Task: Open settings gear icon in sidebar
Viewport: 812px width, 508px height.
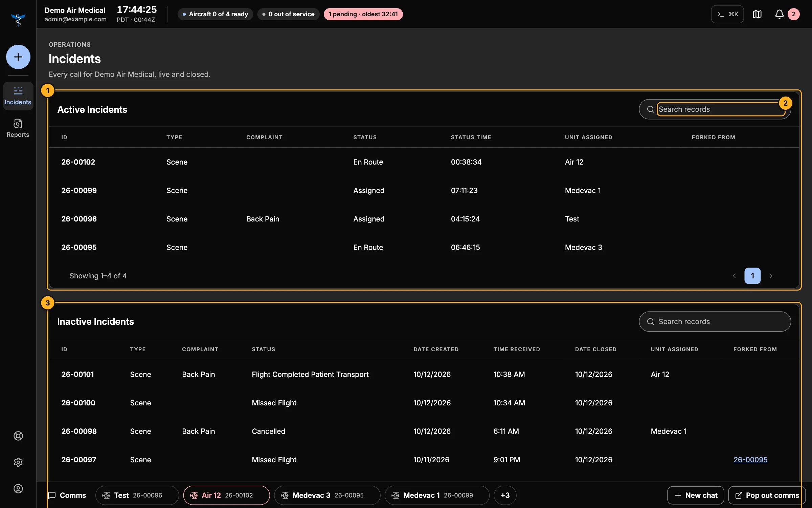Action: pos(18,462)
